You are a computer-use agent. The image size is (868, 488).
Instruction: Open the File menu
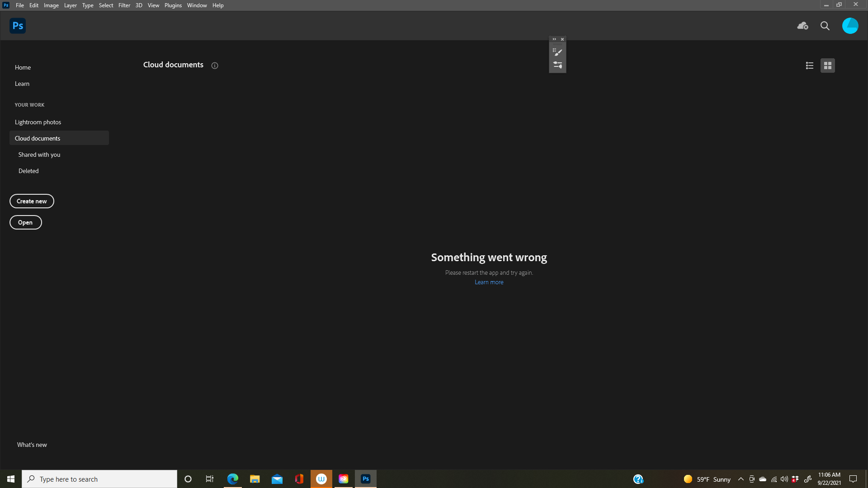pos(20,5)
